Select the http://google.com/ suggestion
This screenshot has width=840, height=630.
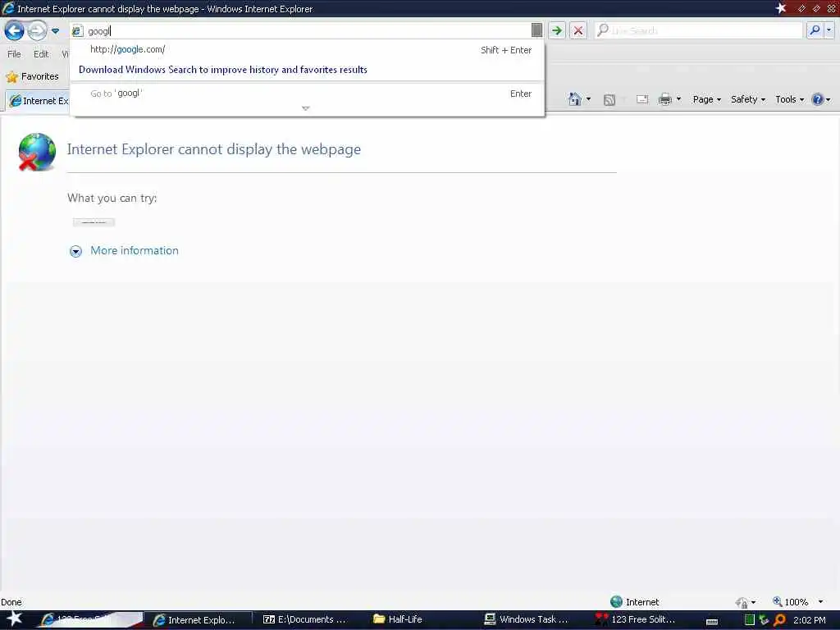click(307, 49)
